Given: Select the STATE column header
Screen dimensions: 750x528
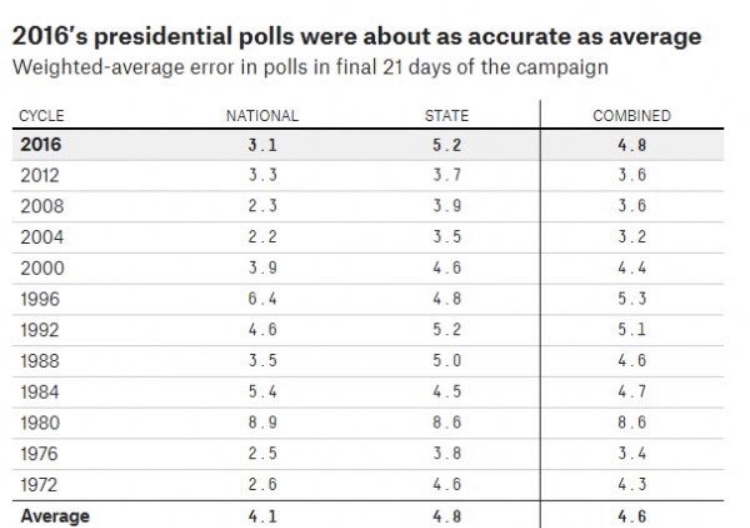Looking at the screenshot, I should tap(446, 116).
